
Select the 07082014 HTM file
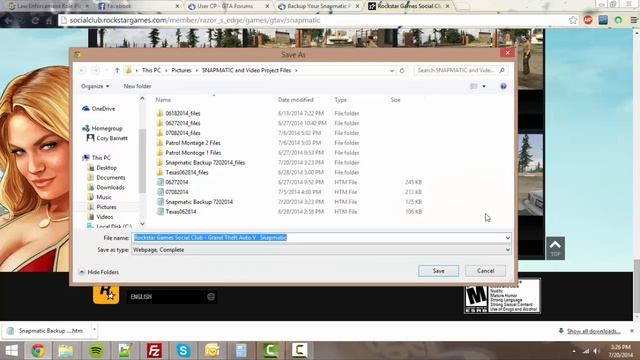click(177, 192)
